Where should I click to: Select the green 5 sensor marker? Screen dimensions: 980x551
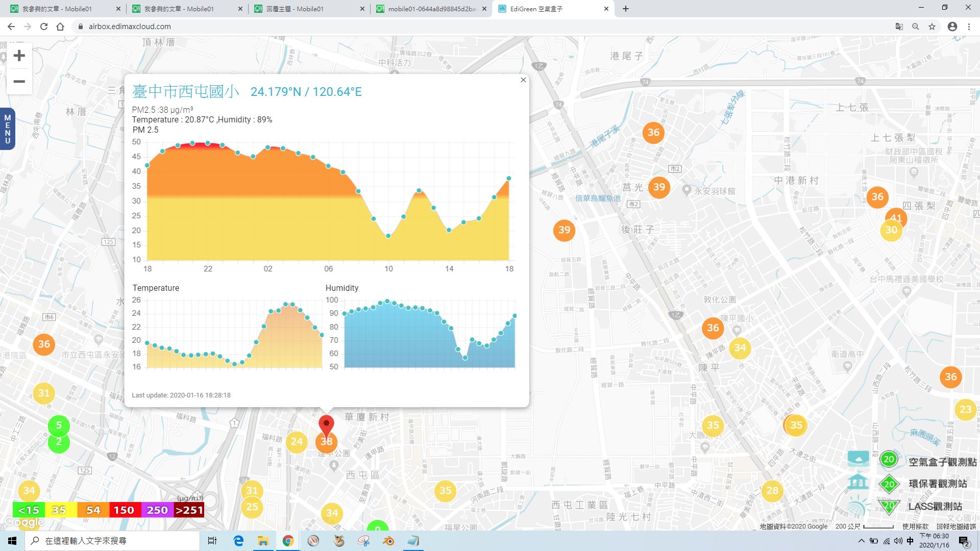click(59, 425)
